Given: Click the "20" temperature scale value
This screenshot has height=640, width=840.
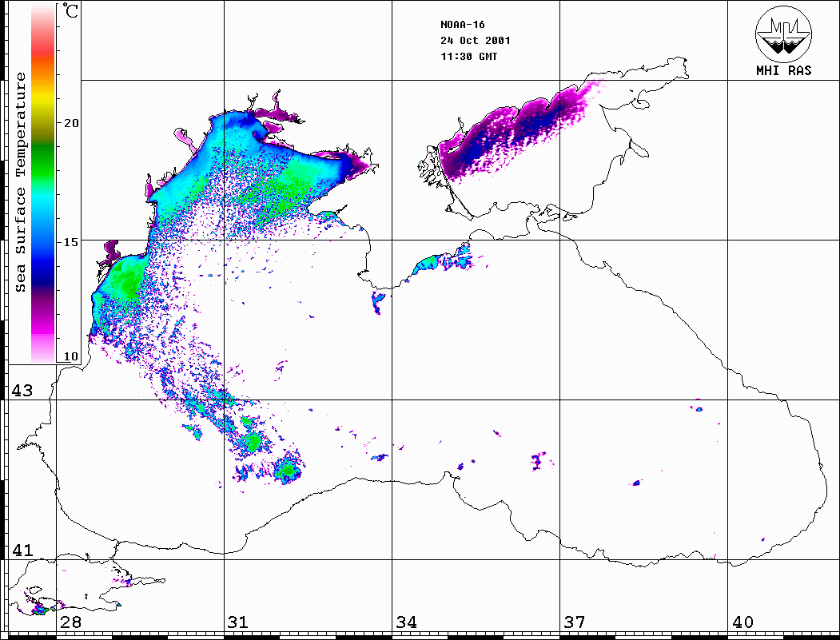Looking at the screenshot, I should coord(70,123).
